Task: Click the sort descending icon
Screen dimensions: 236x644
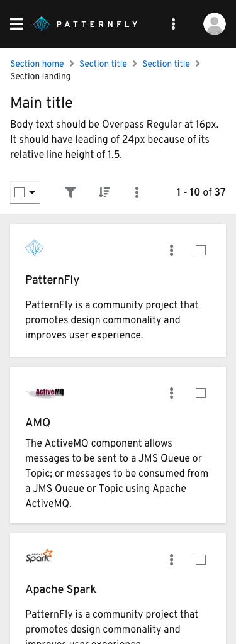Action: 104,192
